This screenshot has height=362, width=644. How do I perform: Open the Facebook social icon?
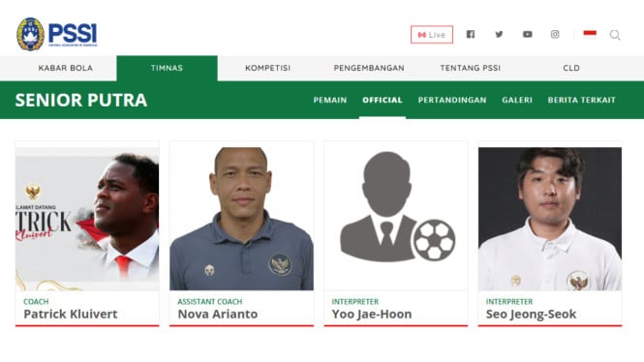471,35
